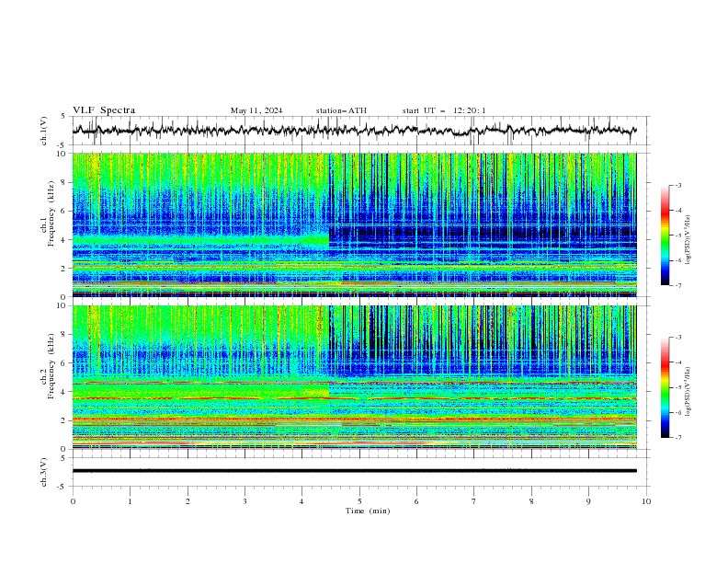This screenshot has width=728, height=563.
Task: Click the "8" frequency tick on ch.1 axis
Action: (x=65, y=182)
